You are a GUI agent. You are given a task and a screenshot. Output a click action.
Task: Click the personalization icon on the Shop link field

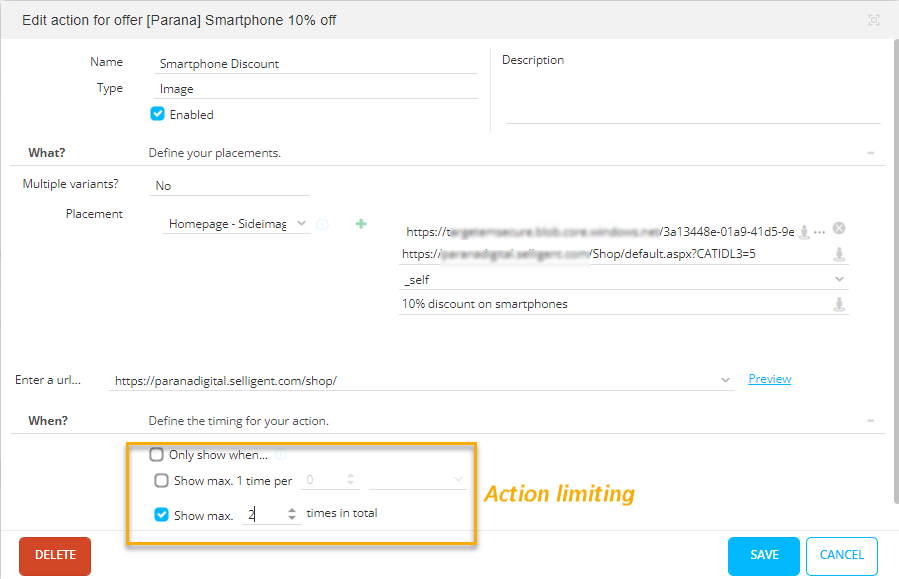pos(839,255)
